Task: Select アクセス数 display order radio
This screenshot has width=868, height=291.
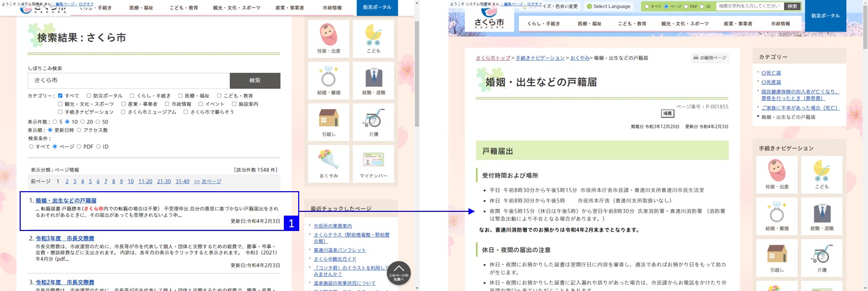Action: coord(79,130)
